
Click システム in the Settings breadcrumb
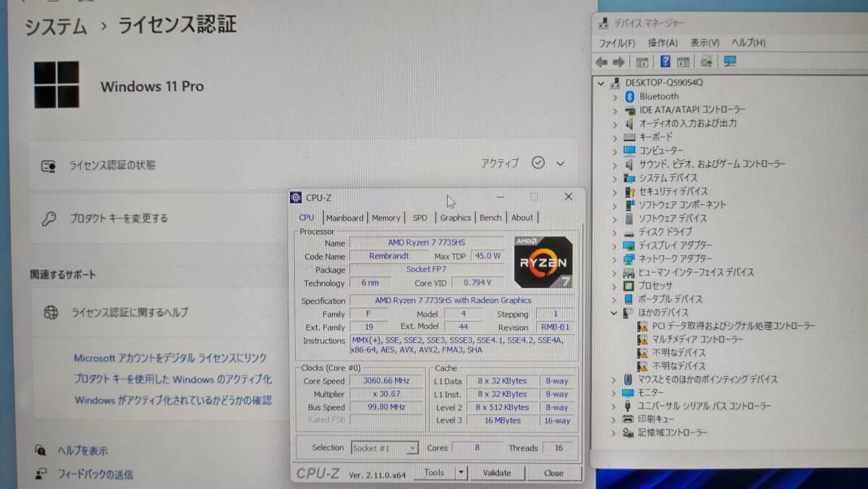coord(56,27)
